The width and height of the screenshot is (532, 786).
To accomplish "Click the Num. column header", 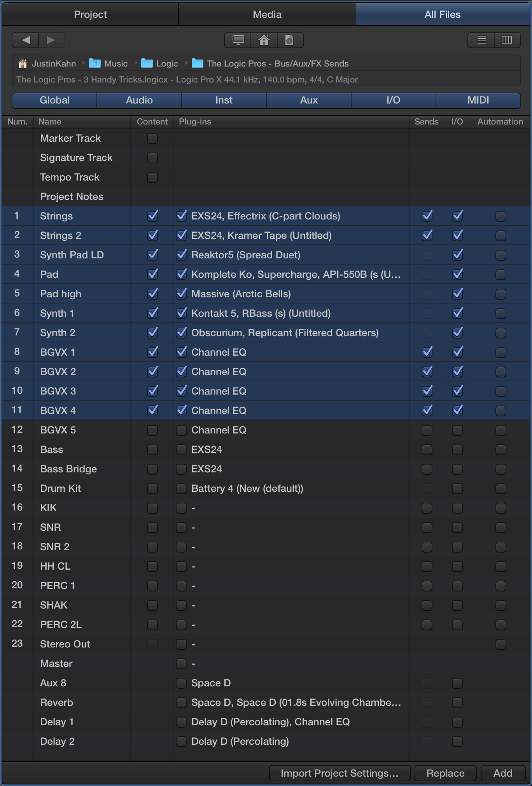I will click(17, 122).
